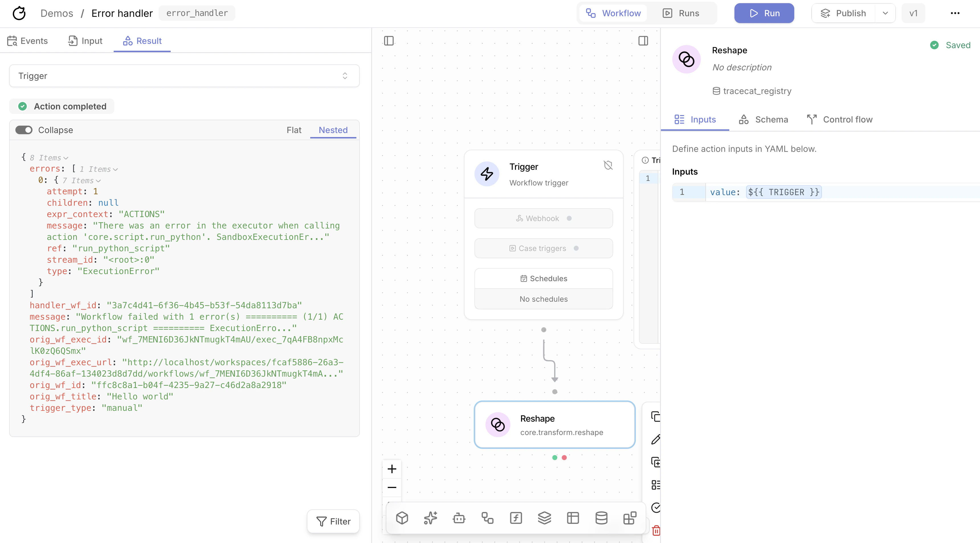Toggle the side panel visibility icon

click(388, 40)
